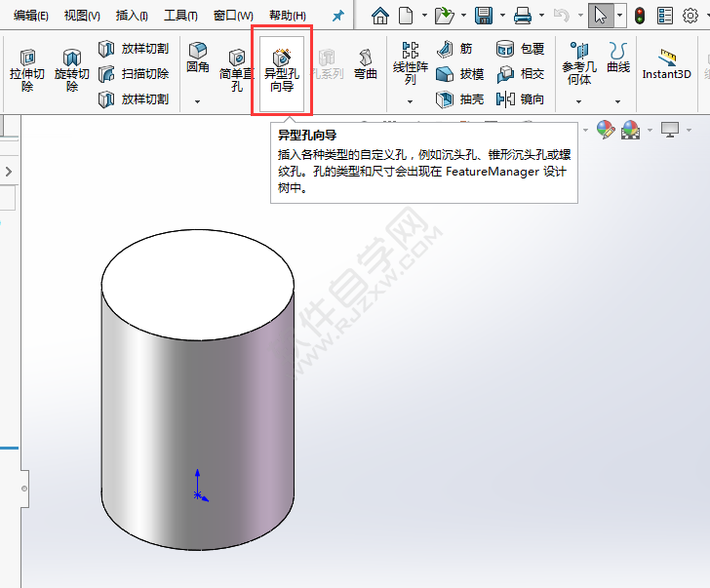Activate the Select cursor tool
The image size is (710, 588).
[601, 16]
